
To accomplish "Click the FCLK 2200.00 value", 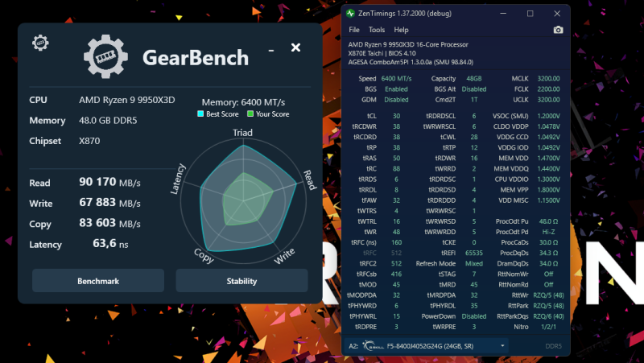I will (x=548, y=89).
